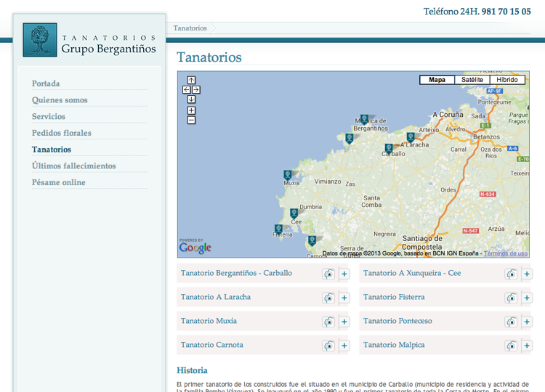Open Pedidos florales page
Image resolution: width=545 pixels, height=392 pixels.
click(x=62, y=133)
